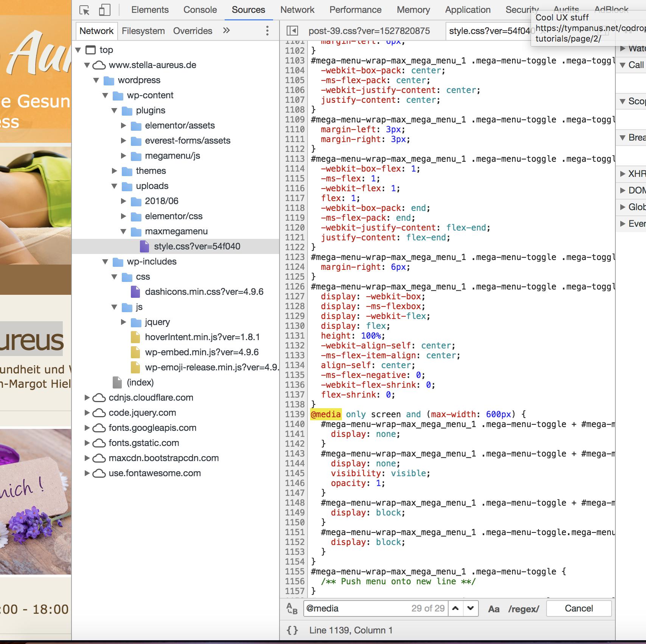Viewport: 646px width, 644px height.
Task: Collapse the maxmegamenu folder
Action: pos(123,231)
